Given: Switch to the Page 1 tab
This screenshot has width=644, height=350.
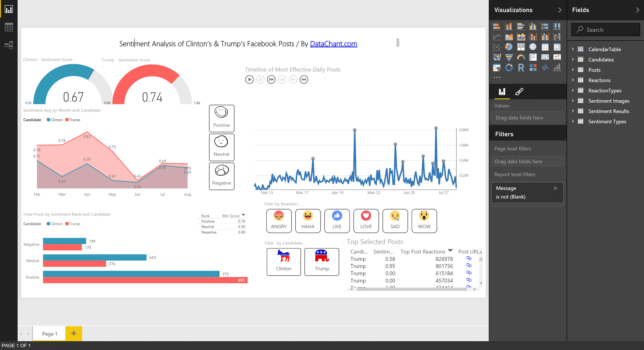Looking at the screenshot, I should tap(49, 333).
